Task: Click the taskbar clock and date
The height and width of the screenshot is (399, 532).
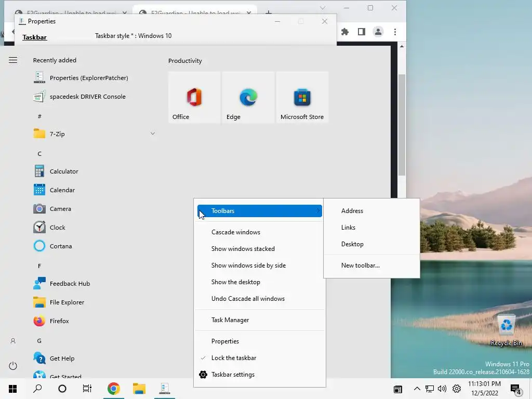Action: coord(484,389)
